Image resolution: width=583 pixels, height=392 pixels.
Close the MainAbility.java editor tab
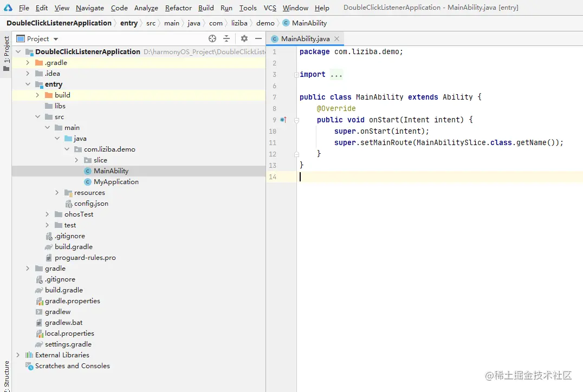coord(336,38)
